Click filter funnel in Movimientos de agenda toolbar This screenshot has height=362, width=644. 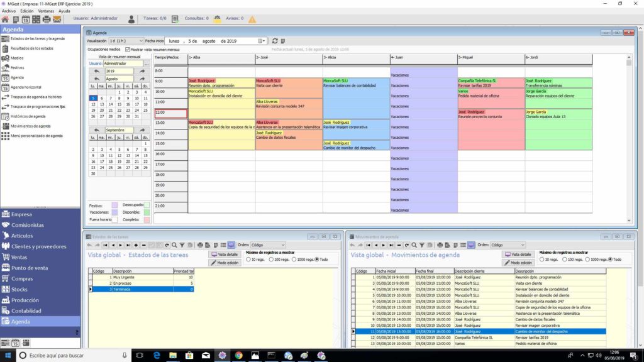(422, 245)
